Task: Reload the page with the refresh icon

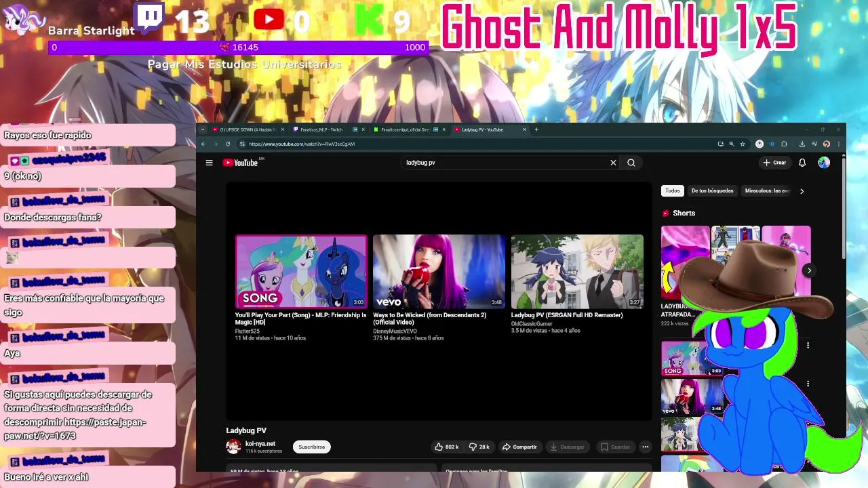Action: (x=228, y=144)
